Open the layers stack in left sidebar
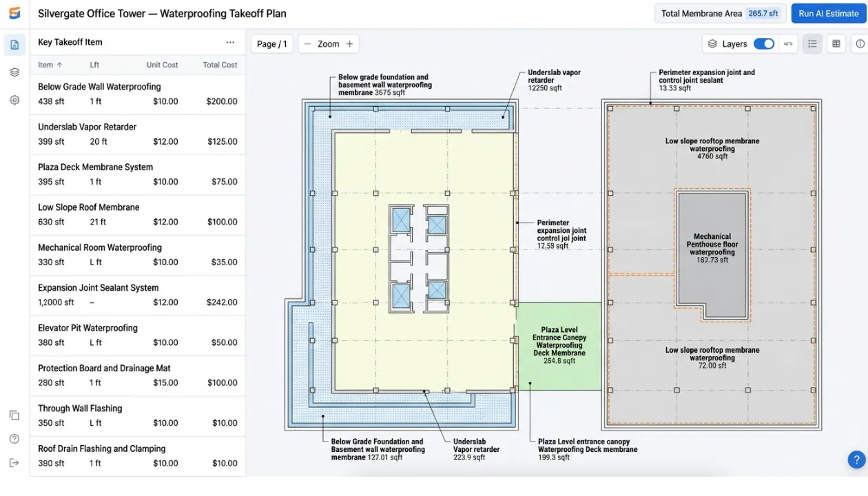 (14, 72)
